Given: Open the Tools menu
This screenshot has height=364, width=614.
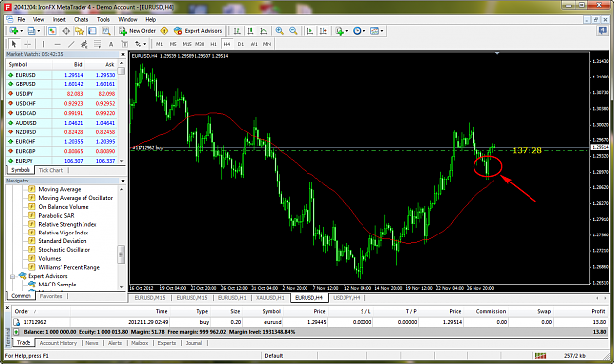Looking at the screenshot, I should tap(103, 20).
